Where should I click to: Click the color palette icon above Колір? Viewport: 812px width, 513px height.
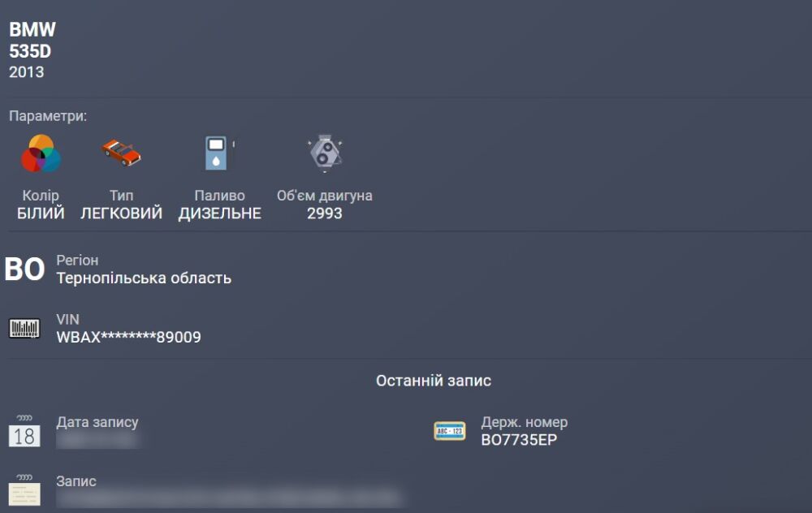coord(41,153)
